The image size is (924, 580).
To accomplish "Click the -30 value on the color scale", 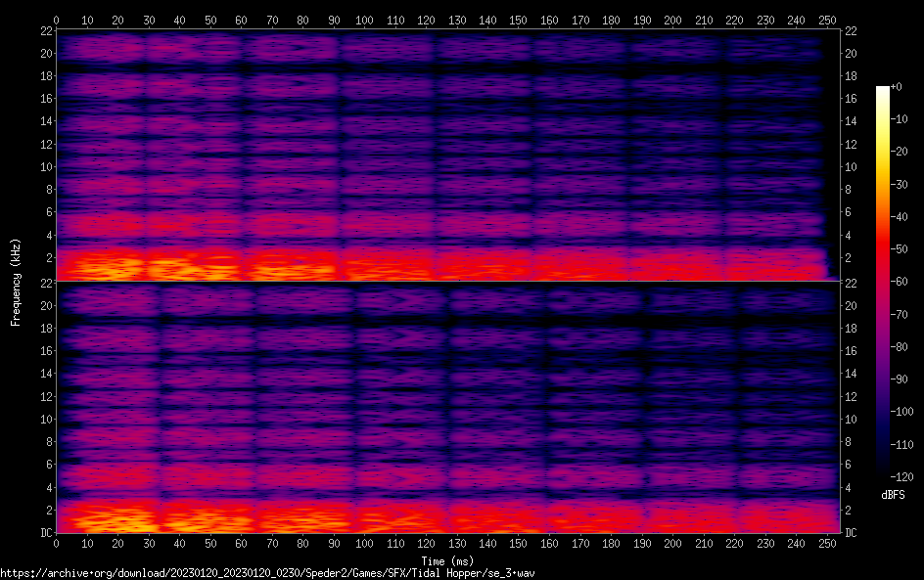I will coord(904,185).
